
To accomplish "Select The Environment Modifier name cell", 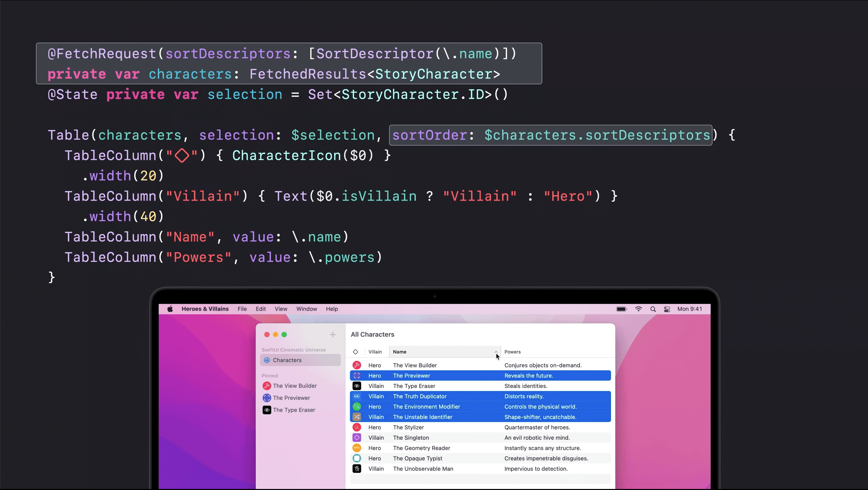I will tap(426, 407).
